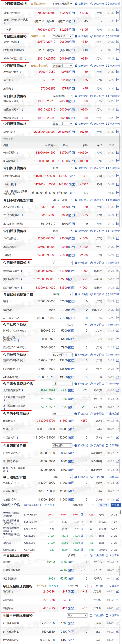Open the 电解铝价格 dropdown in aluminum section
The width and height of the screenshot is (122, 644).
click(62, 36)
